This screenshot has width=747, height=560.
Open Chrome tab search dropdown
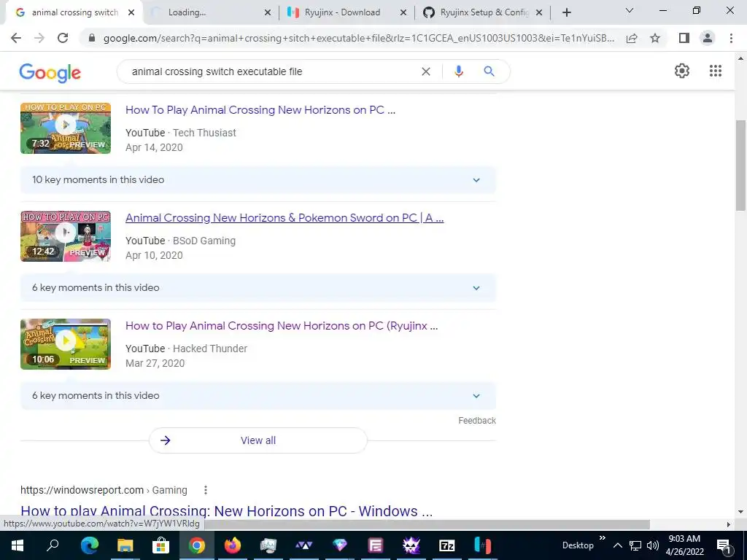point(630,10)
